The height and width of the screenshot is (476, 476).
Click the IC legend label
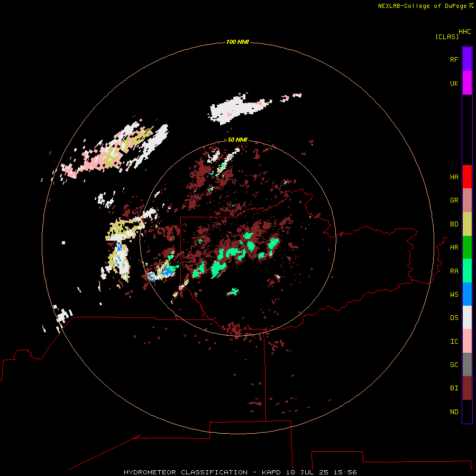coord(454,342)
